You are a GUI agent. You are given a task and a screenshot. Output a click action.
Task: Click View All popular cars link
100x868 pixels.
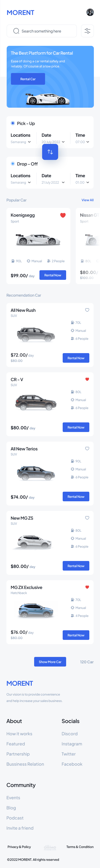[87, 200]
